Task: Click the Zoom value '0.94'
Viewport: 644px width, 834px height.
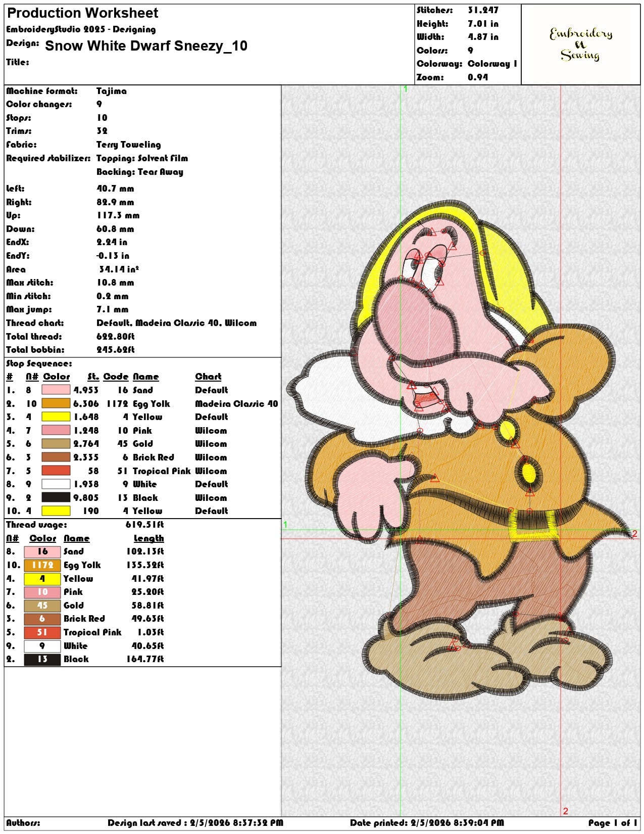Action: coord(477,77)
